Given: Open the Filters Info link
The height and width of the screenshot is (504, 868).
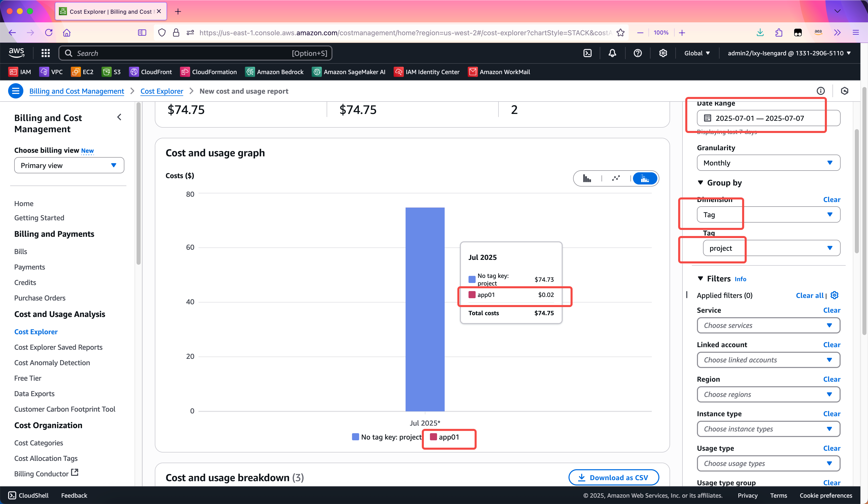Looking at the screenshot, I should [x=740, y=279].
